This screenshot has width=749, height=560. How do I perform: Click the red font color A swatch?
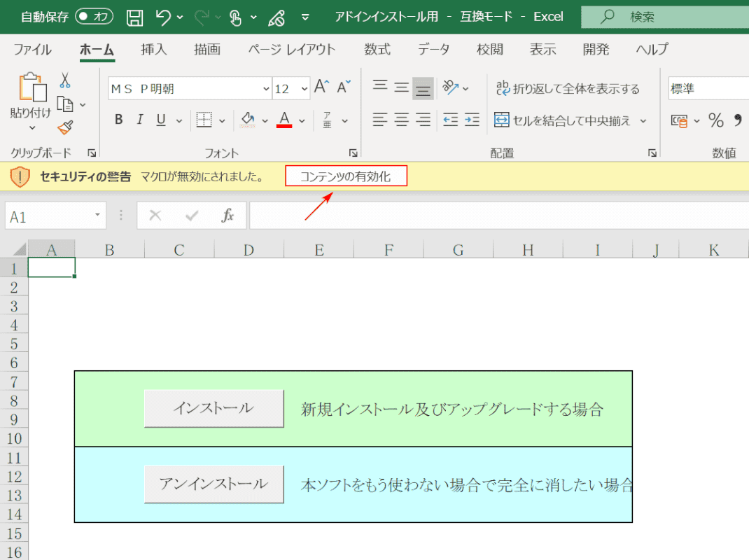pos(284,120)
